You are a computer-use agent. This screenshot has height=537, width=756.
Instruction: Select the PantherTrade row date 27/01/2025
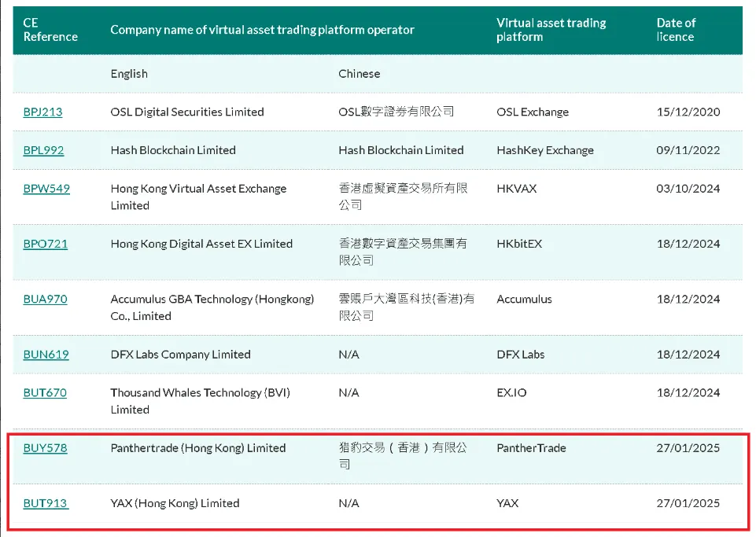pos(688,448)
